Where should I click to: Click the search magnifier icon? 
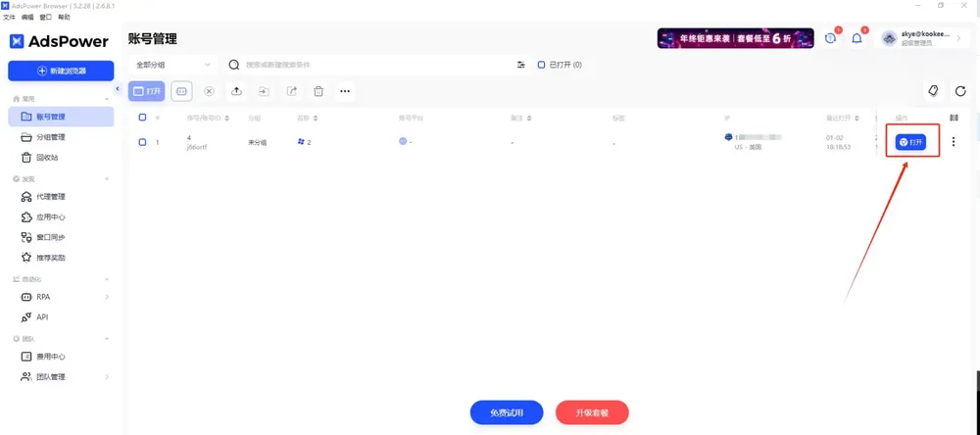(x=234, y=65)
